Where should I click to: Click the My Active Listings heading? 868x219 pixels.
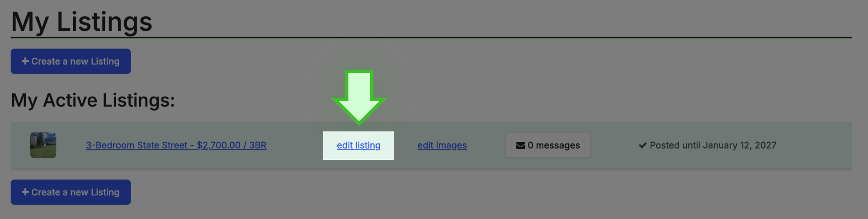93,100
